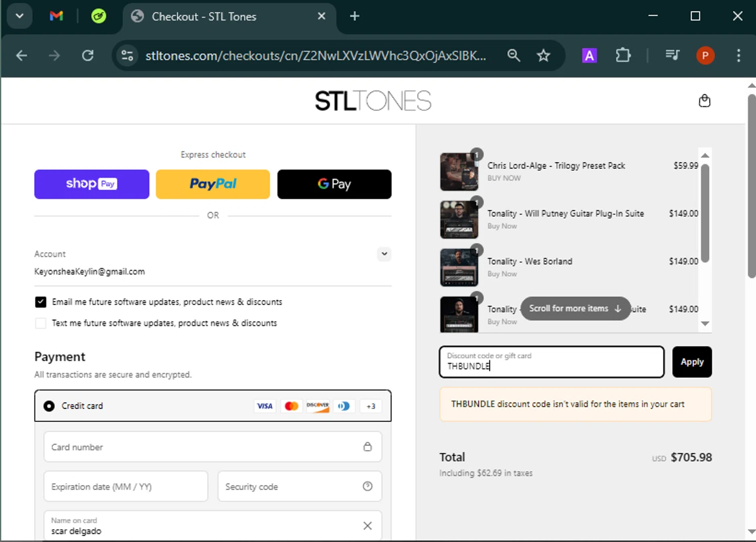Pay with Shop Pay
The width and height of the screenshot is (756, 542).
92,184
